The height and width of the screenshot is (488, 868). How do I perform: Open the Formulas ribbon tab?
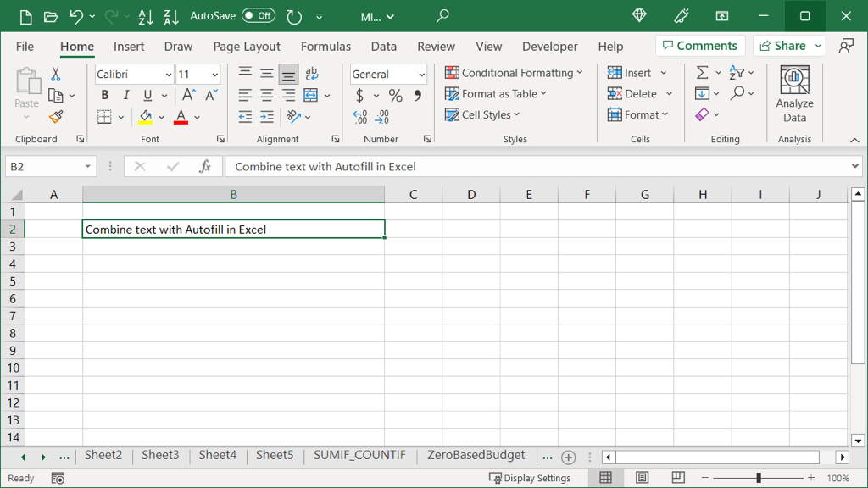pos(326,47)
